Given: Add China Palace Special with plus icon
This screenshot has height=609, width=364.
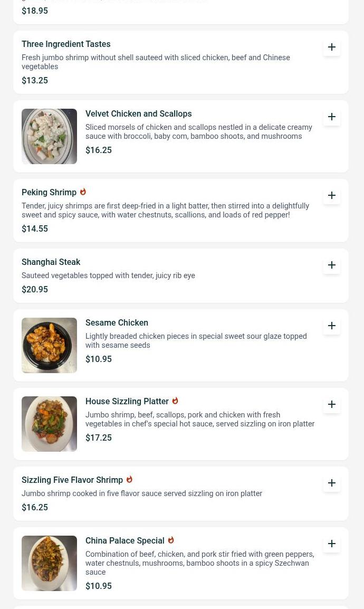Looking at the screenshot, I should [x=331, y=544].
